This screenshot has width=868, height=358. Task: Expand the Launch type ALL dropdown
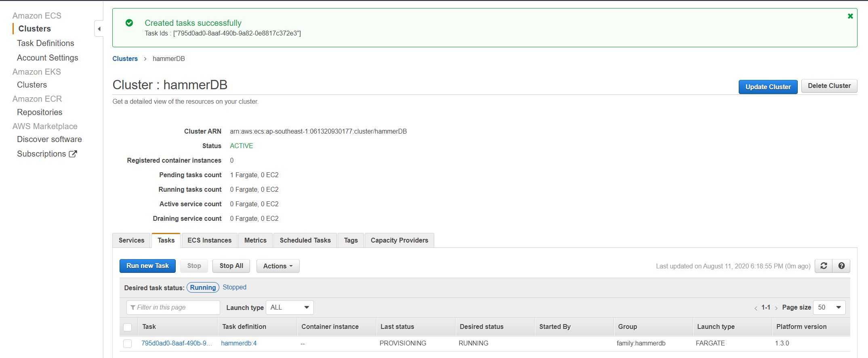coord(290,308)
